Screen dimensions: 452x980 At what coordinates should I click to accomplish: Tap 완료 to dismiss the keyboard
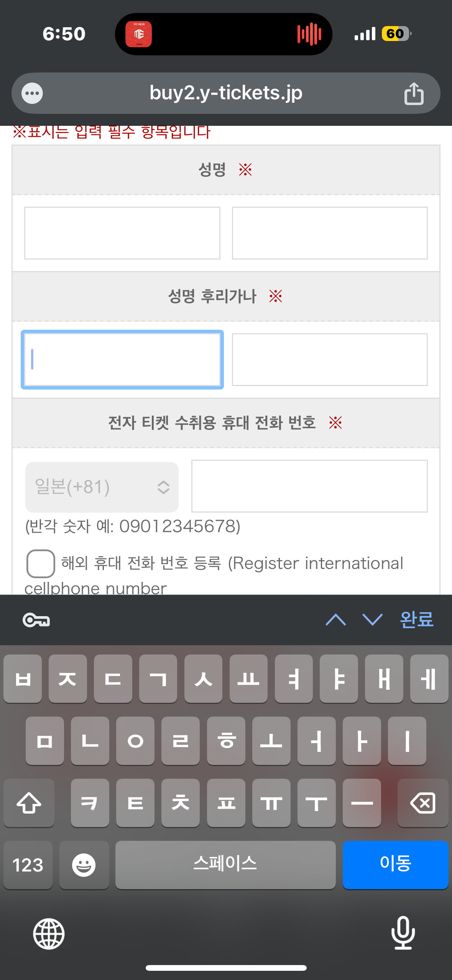pyautogui.click(x=416, y=620)
